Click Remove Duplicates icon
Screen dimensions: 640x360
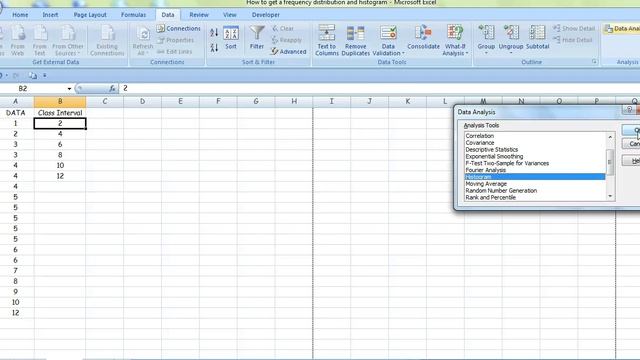[x=356, y=40]
